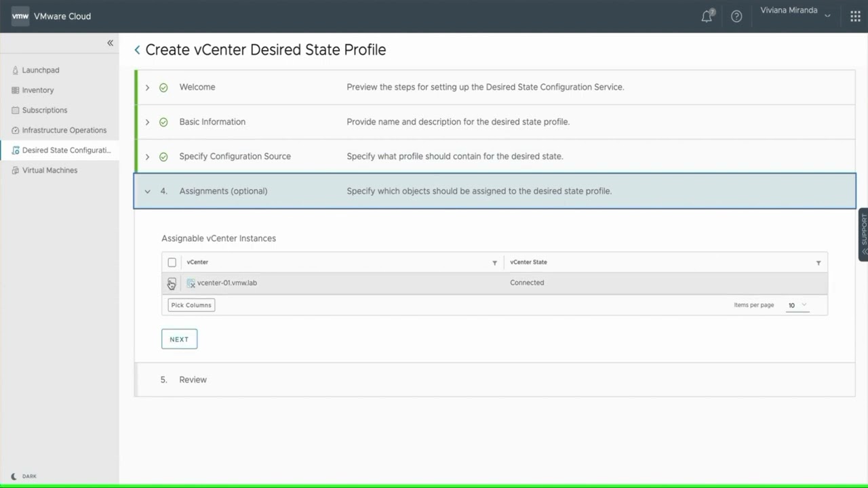Open Launchpad in sidebar
868x488 pixels.
point(41,70)
